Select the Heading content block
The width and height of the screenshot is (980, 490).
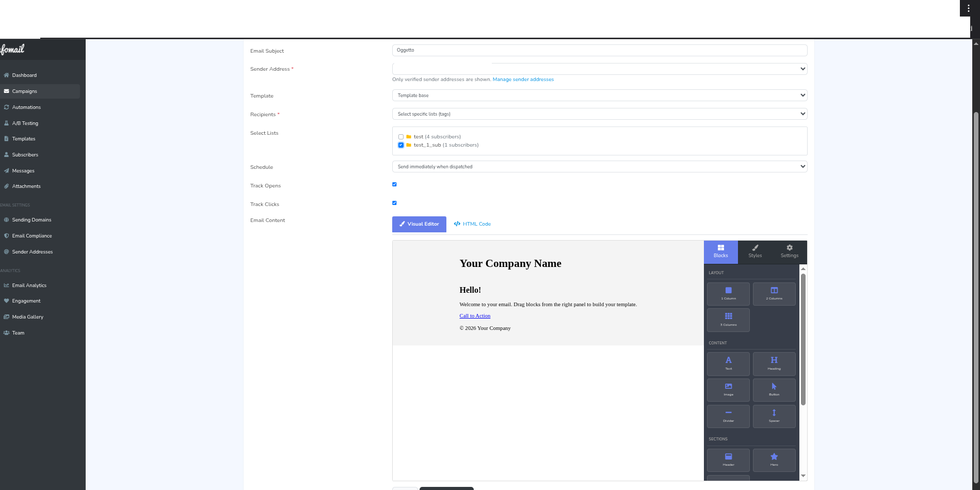click(x=774, y=363)
